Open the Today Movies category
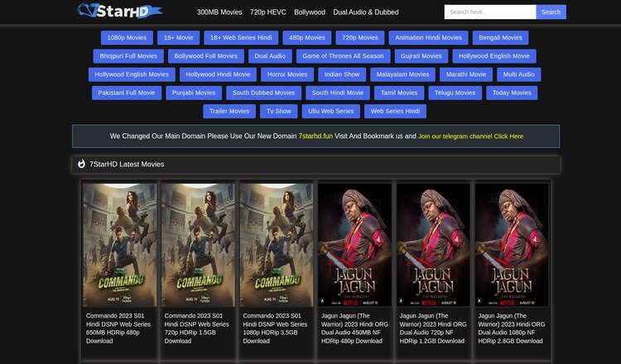Image resolution: width=621 pixels, height=364 pixels. pos(512,93)
